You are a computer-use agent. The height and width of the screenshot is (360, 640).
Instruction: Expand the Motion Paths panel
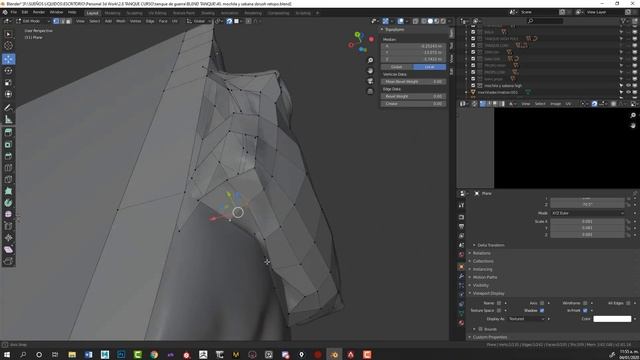(x=484, y=277)
